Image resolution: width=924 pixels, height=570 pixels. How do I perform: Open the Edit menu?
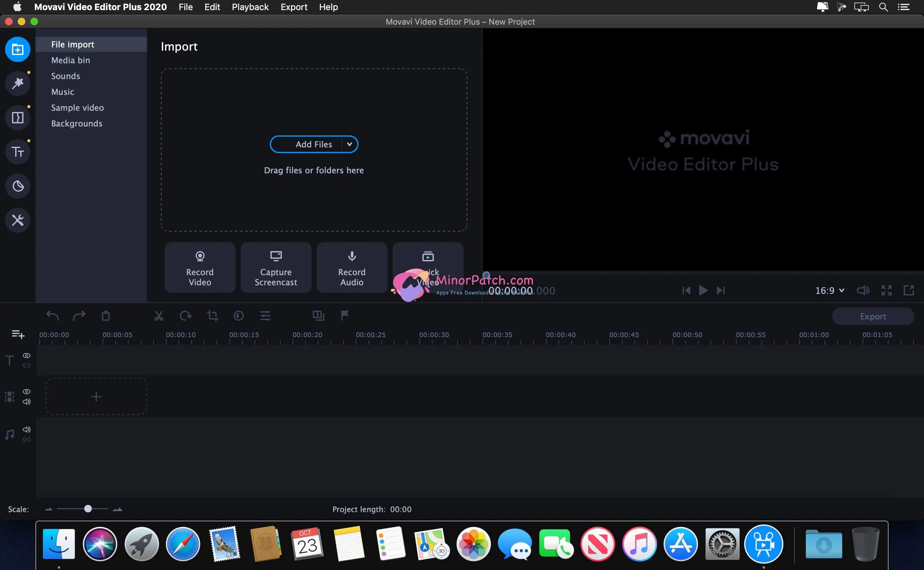(211, 7)
